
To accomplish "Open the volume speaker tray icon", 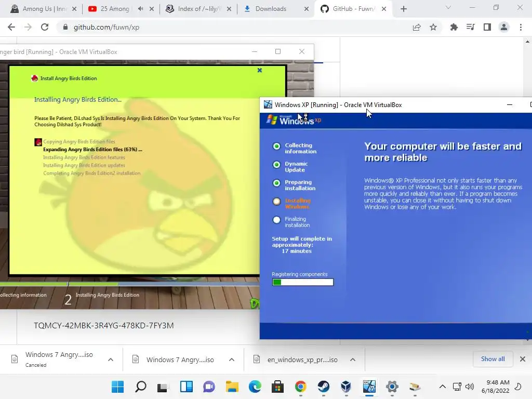I will [x=470, y=387].
